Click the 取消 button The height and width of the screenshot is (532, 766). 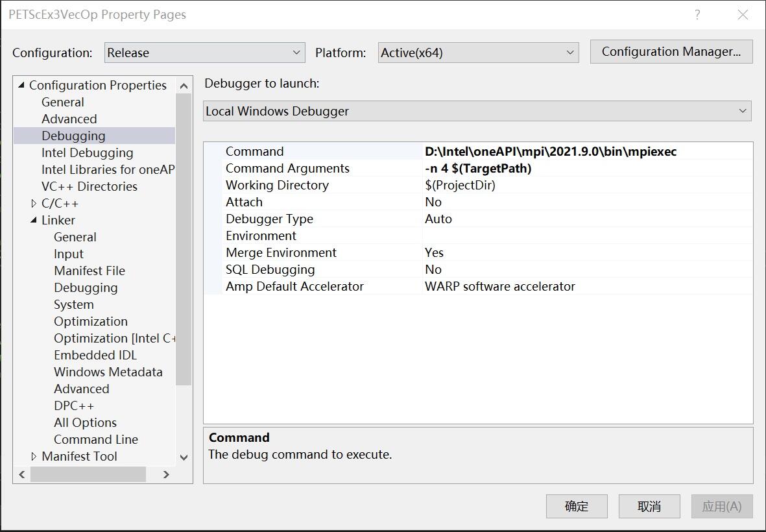coord(649,507)
